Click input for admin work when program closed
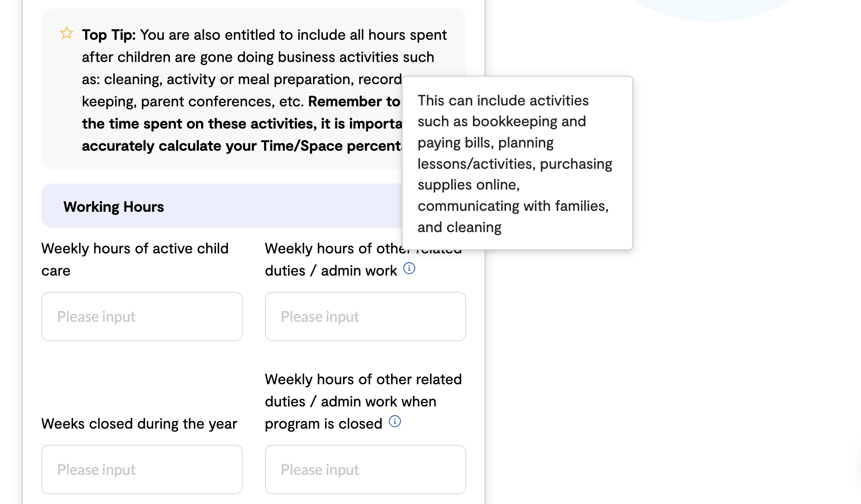This screenshot has height=504, width=861. [x=365, y=469]
